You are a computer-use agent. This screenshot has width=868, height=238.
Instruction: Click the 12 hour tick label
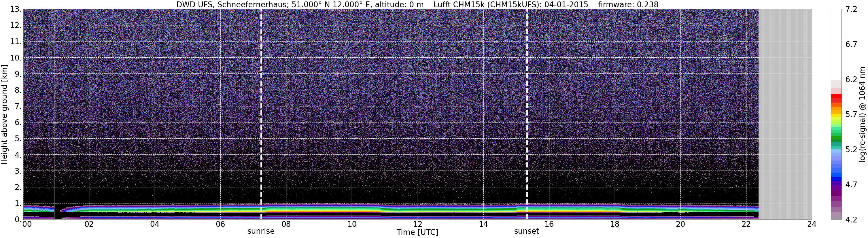[x=417, y=224]
